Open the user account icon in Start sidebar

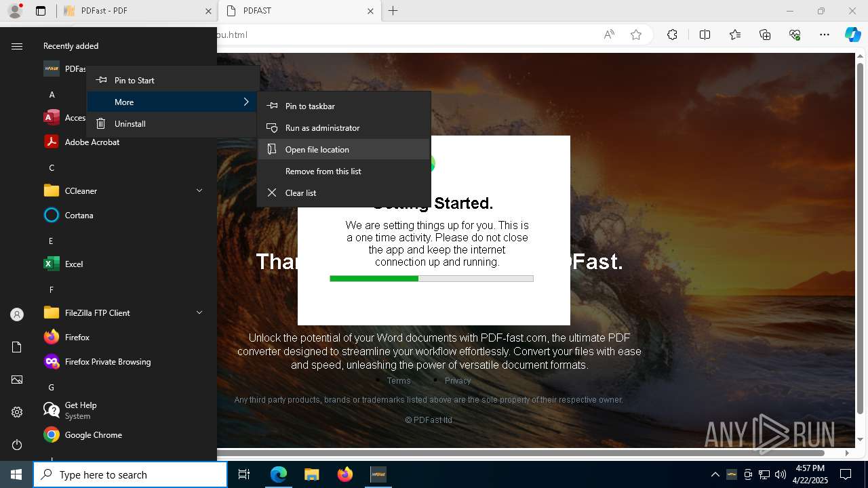click(x=17, y=314)
